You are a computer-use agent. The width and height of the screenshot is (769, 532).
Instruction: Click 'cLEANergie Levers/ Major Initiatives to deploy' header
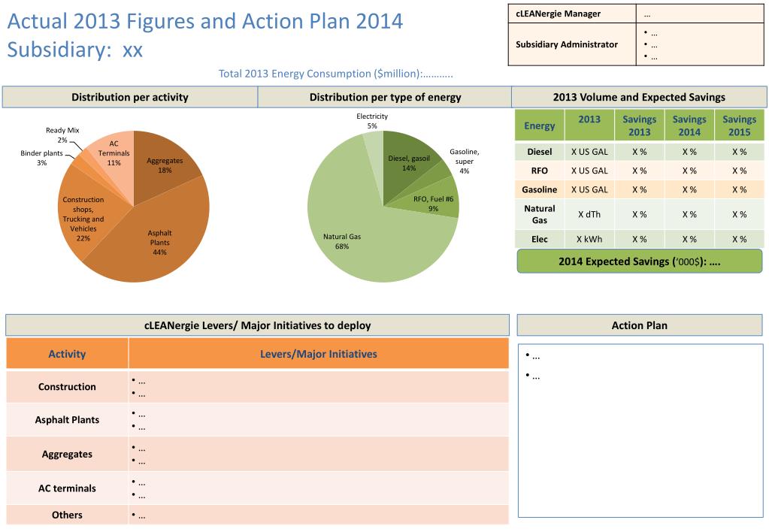tap(258, 325)
